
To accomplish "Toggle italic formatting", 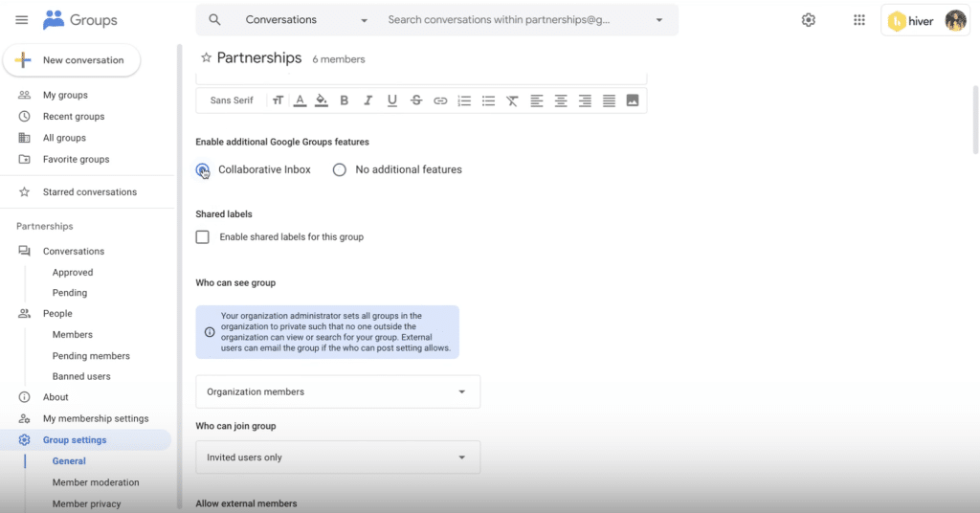I will [x=367, y=100].
